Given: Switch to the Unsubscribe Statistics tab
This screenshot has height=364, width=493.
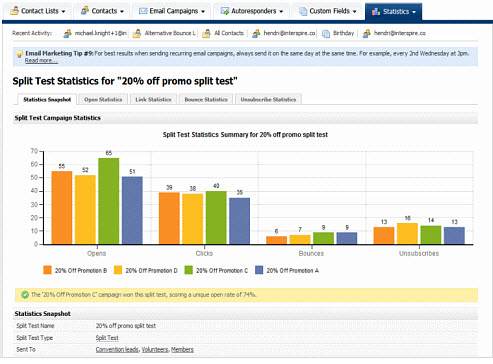Looking at the screenshot, I should coord(268,99).
